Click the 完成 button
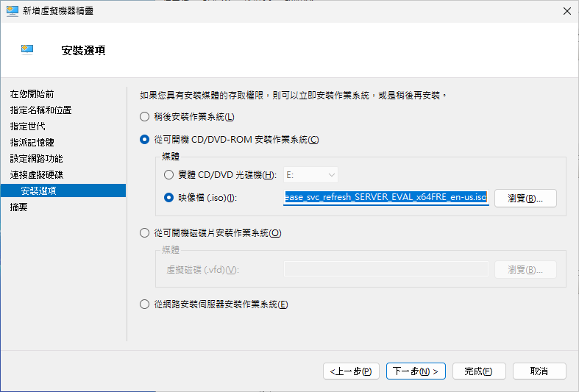Screen dimensions: 579x392 479,371
